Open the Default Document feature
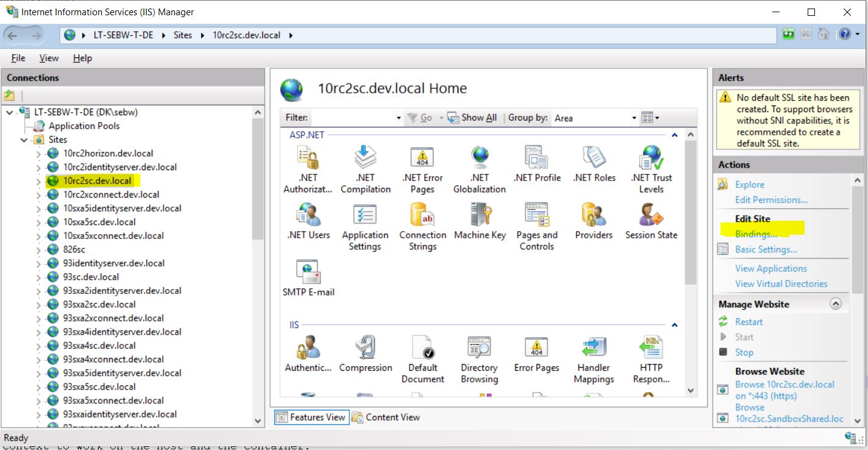The height and width of the screenshot is (450, 868). point(422,348)
